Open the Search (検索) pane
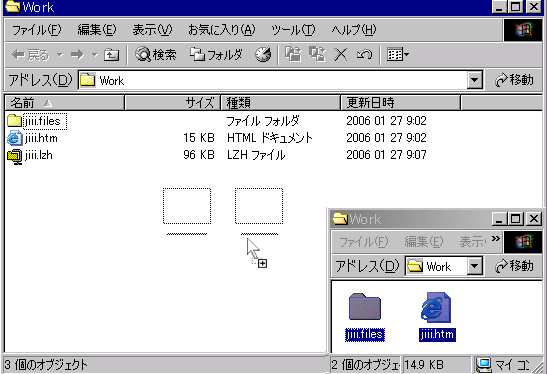The image size is (547, 374). 156,55
